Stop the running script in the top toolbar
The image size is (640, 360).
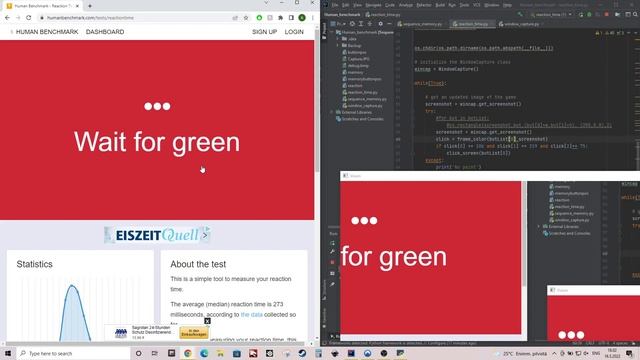tap(607, 15)
